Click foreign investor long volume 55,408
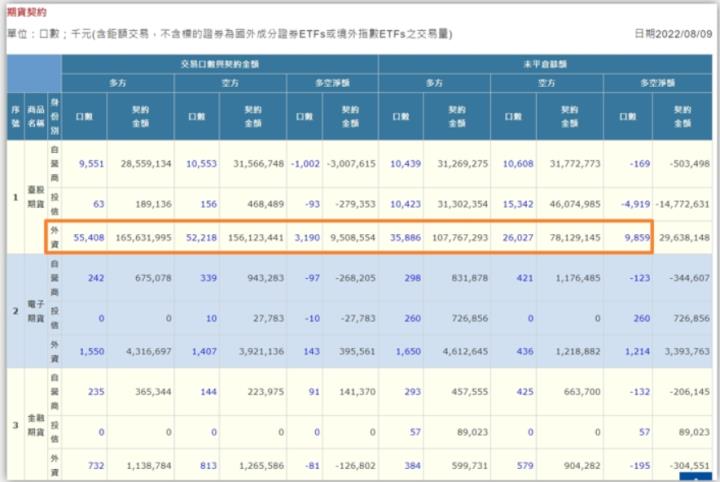This screenshot has height=482, width=720. point(82,238)
